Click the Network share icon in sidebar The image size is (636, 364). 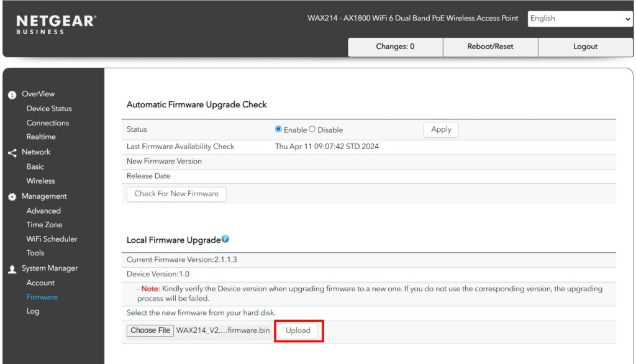pyautogui.click(x=12, y=153)
